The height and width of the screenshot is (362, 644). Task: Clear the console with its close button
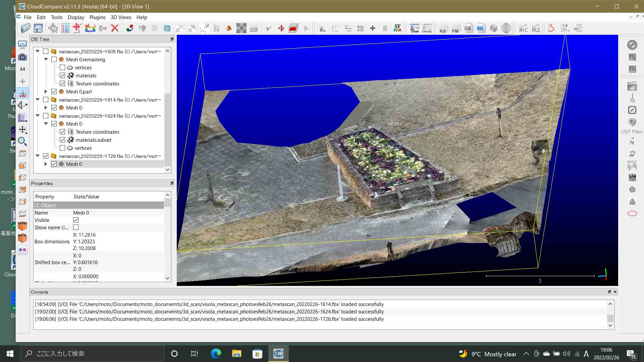[615, 292]
